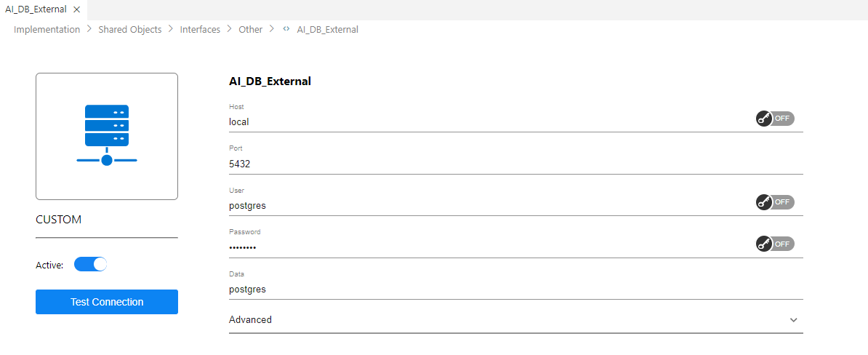Close the AI_DB_External tab

[76, 9]
